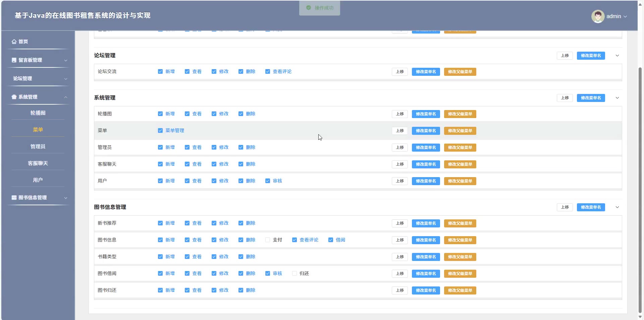The image size is (644, 320).
Task: Click 修改菜单名 for the 论坛管理 section
Action: 591,56
